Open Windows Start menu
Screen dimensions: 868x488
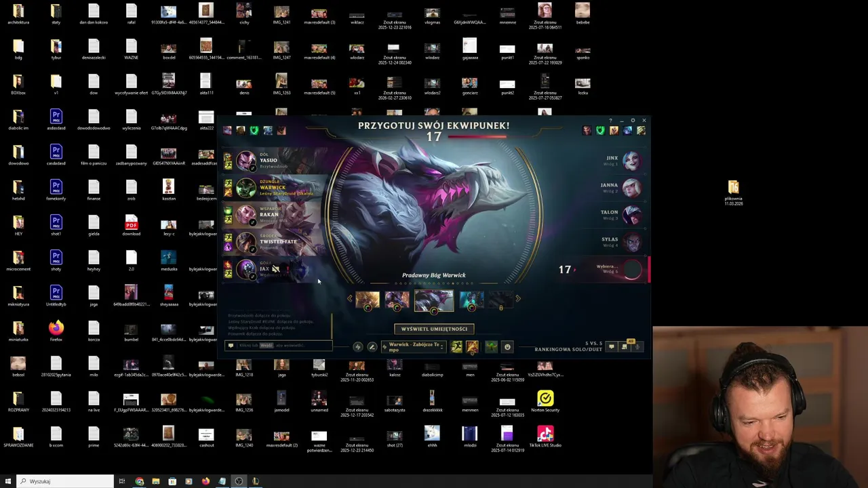point(8,481)
